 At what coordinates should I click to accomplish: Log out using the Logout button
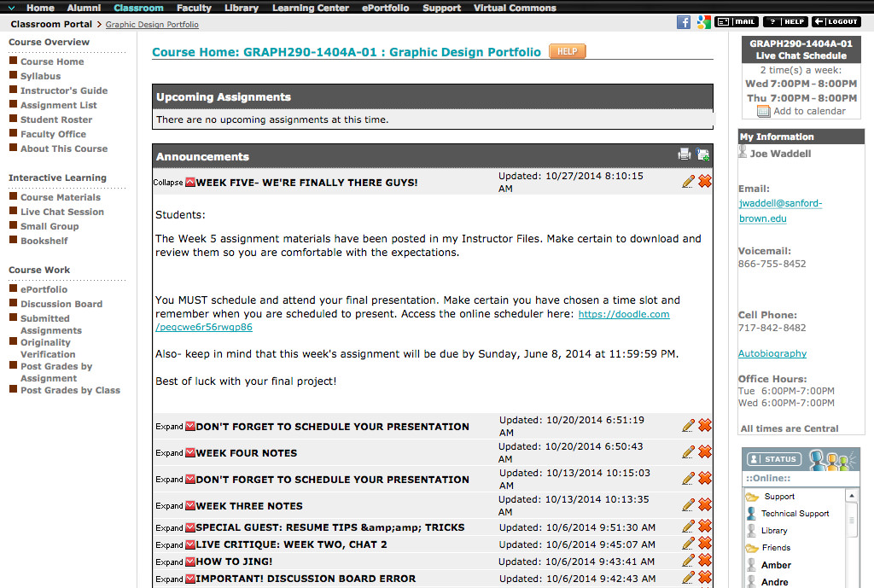point(836,22)
